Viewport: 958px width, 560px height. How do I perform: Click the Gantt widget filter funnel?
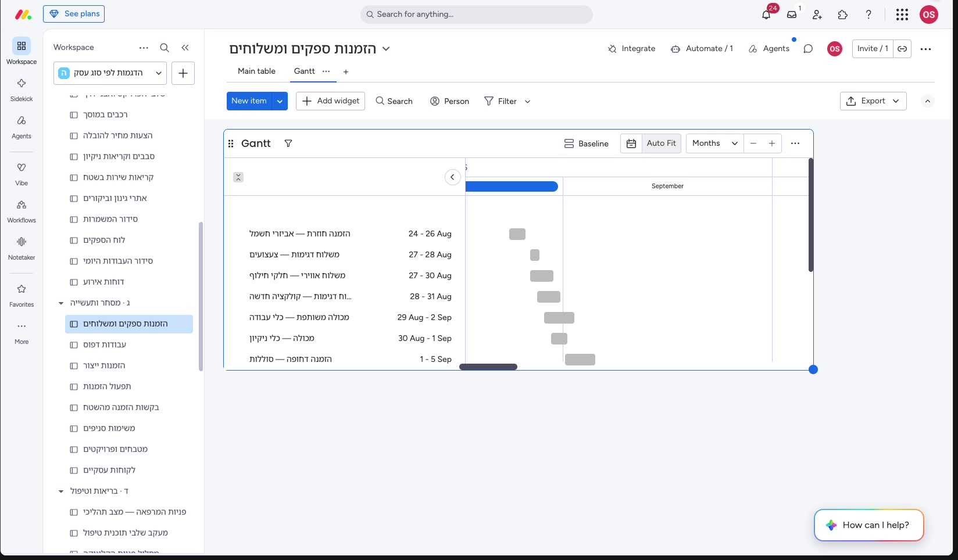pos(288,143)
